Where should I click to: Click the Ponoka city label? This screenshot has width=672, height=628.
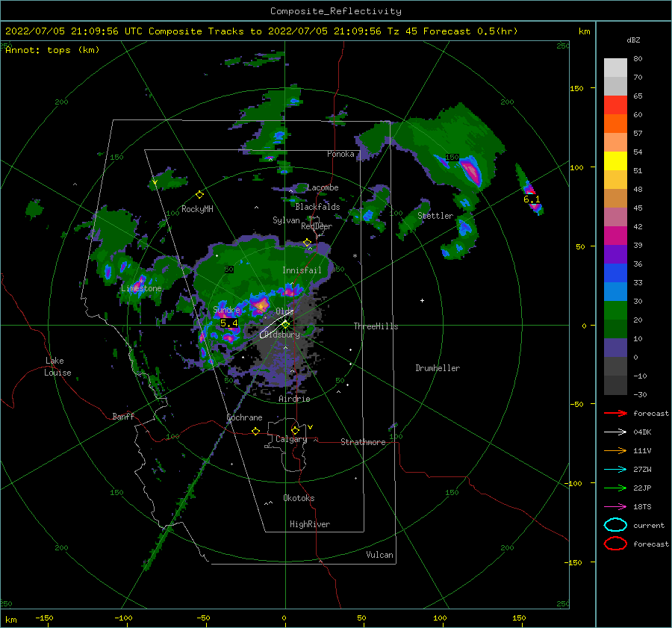[x=340, y=154]
